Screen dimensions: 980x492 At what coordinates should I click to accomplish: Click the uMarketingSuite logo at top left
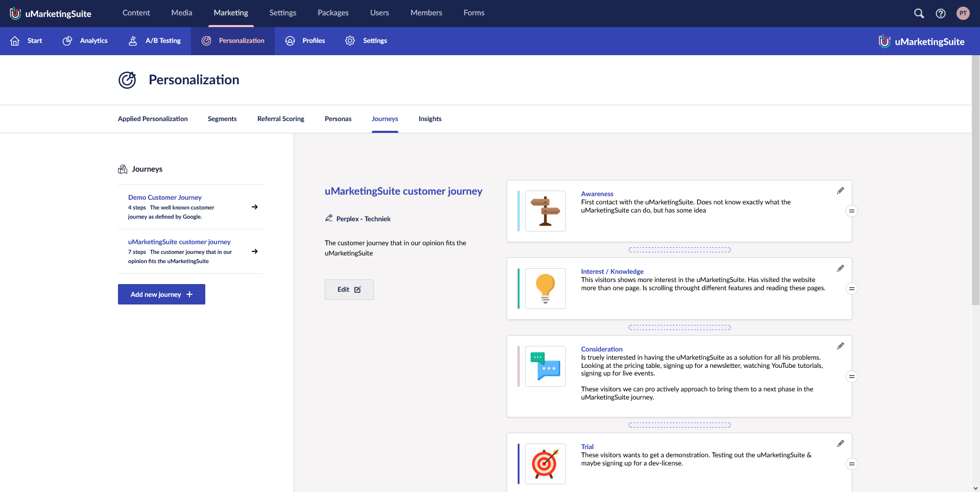click(51, 14)
